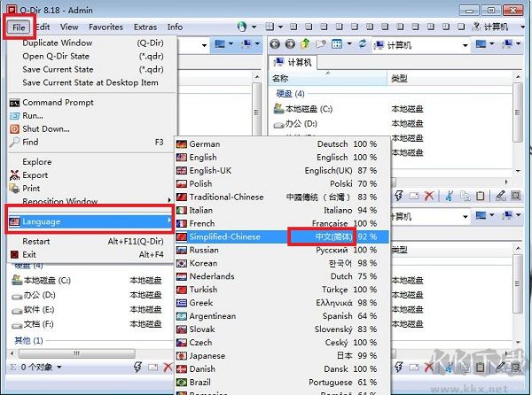The image size is (532, 395).
Task: Choose Run... in the File menu
Action: click(x=90, y=115)
